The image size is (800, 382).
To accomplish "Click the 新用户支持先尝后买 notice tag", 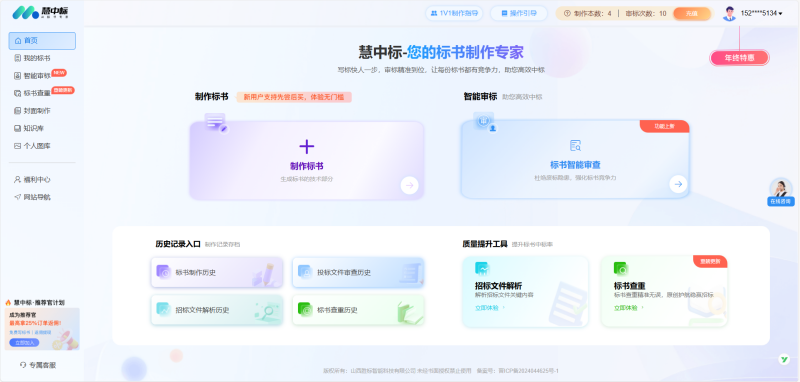I will tap(294, 97).
